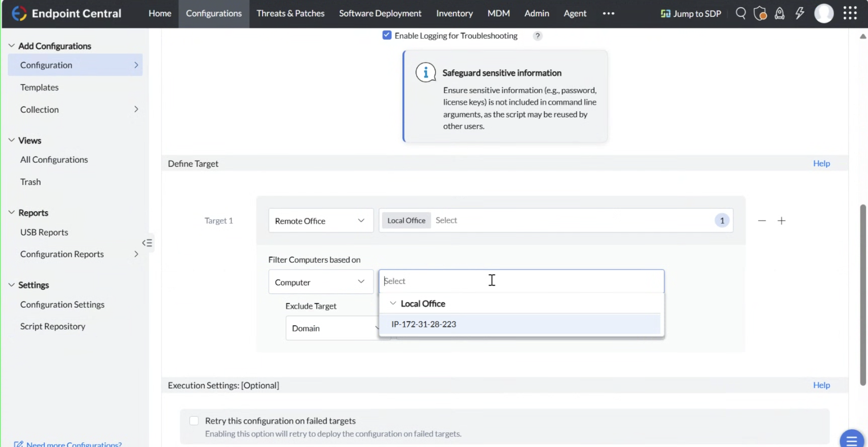Enable retry configuration on failed targets
Screen dimensions: 868x447
pyautogui.click(x=194, y=421)
